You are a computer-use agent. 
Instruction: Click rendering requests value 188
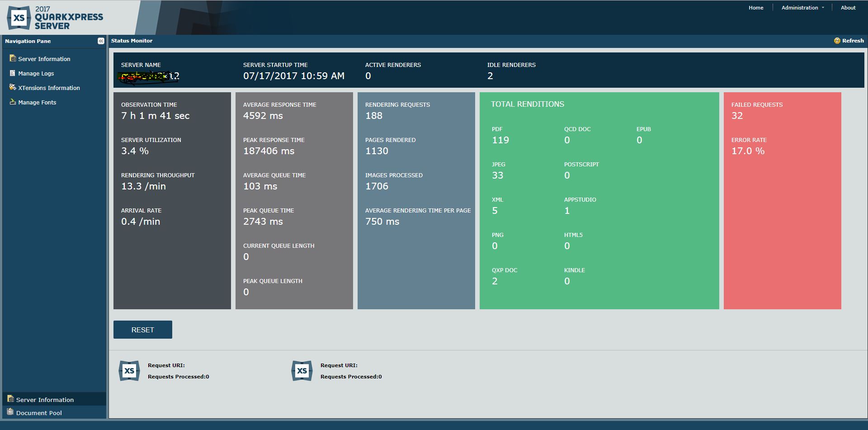click(x=374, y=116)
